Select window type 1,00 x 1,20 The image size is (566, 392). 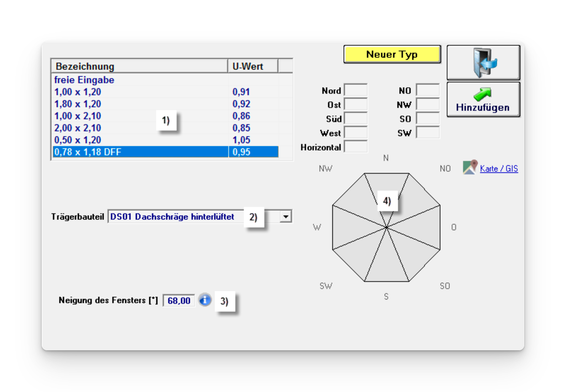click(78, 92)
